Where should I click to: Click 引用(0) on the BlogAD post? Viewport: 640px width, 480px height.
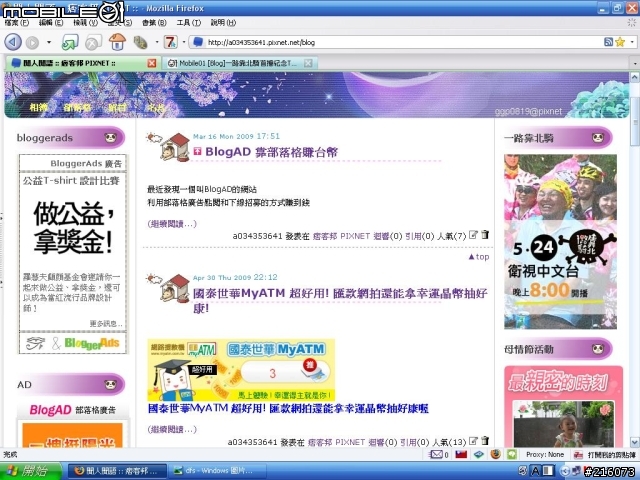coord(420,236)
